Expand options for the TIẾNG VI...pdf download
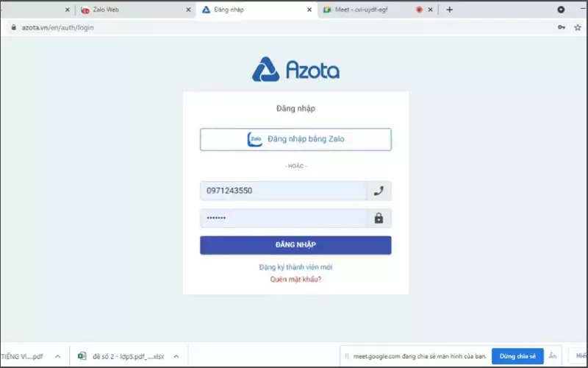 58,356
